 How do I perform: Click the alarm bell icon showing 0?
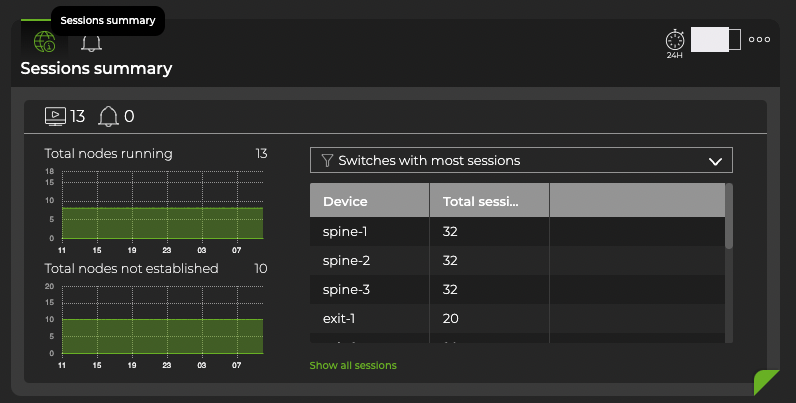[108, 117]
